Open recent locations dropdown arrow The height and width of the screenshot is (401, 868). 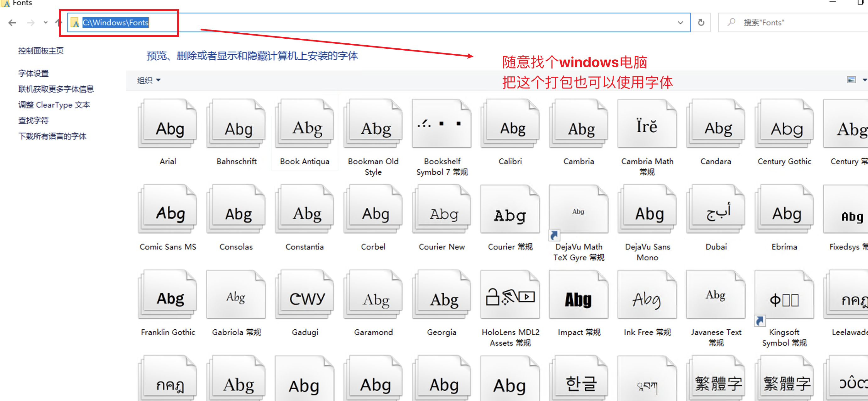(46, 23)
